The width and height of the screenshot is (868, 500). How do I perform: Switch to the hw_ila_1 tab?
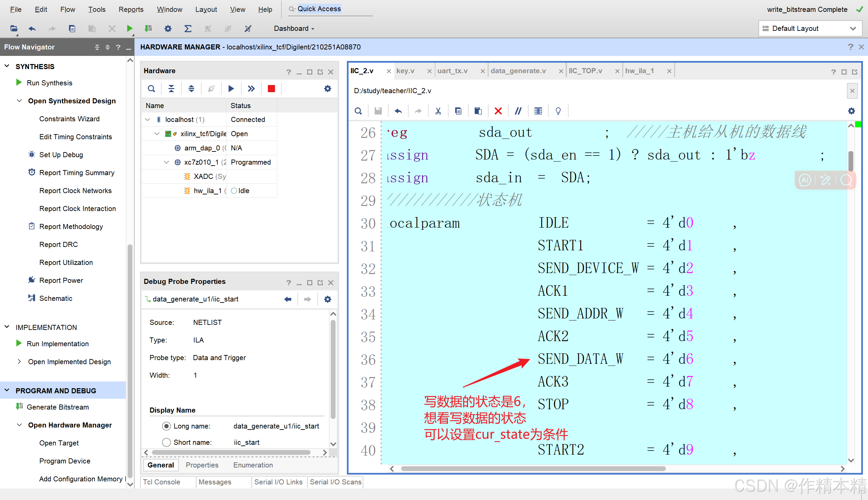coord(639,71)
